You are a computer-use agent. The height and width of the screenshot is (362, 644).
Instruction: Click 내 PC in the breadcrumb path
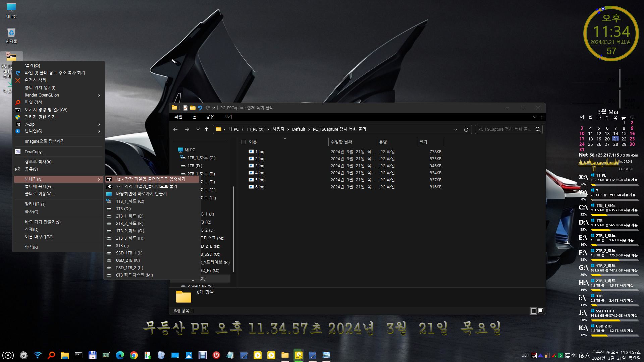234,129
